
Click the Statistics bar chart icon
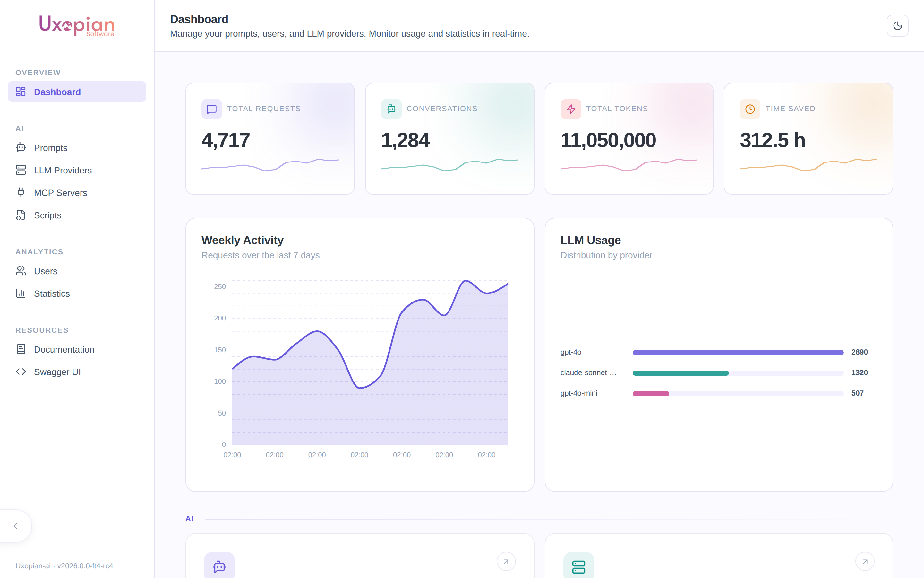tap(21, 293)
